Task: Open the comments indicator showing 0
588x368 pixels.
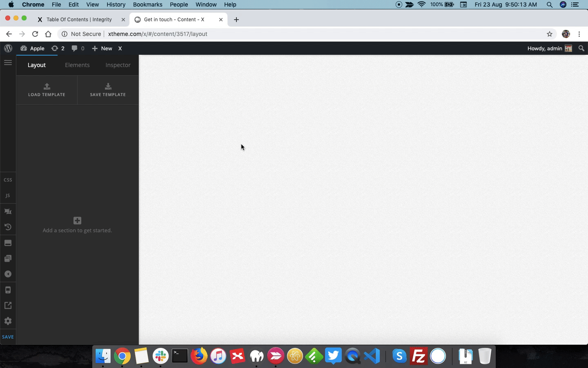Action: [78, 48]
